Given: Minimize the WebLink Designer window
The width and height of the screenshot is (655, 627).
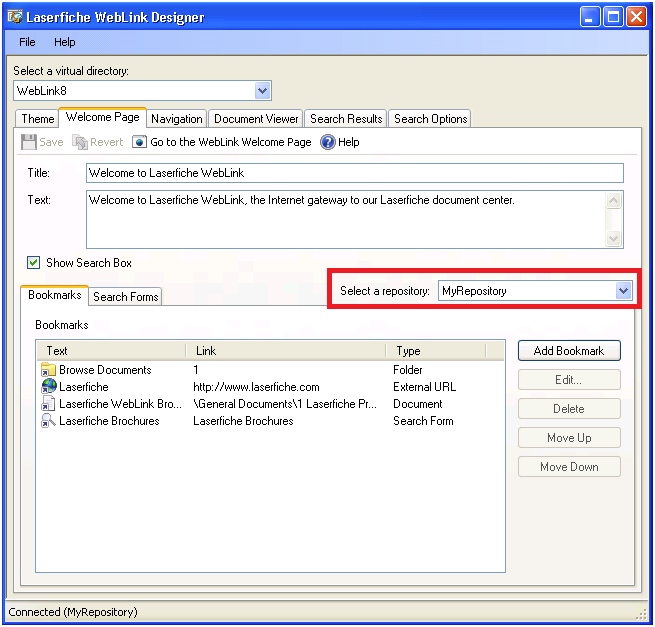Looking at the screenshot, I should coord(590,17).
